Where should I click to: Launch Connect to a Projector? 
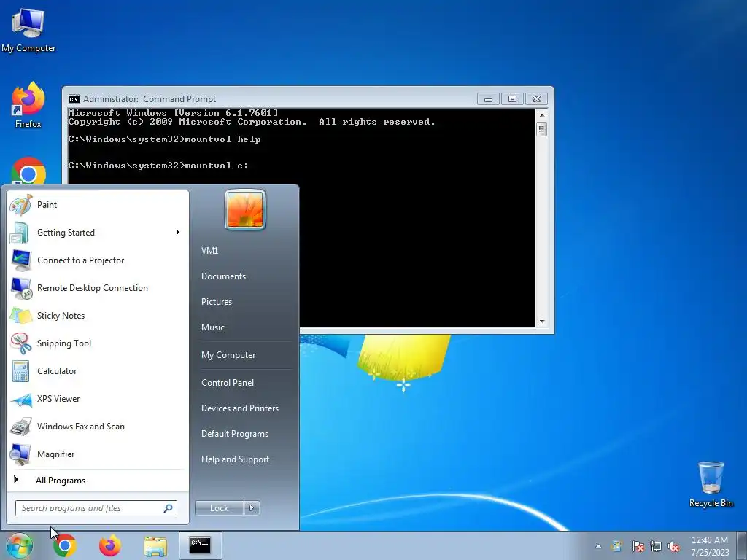point(98,260)
